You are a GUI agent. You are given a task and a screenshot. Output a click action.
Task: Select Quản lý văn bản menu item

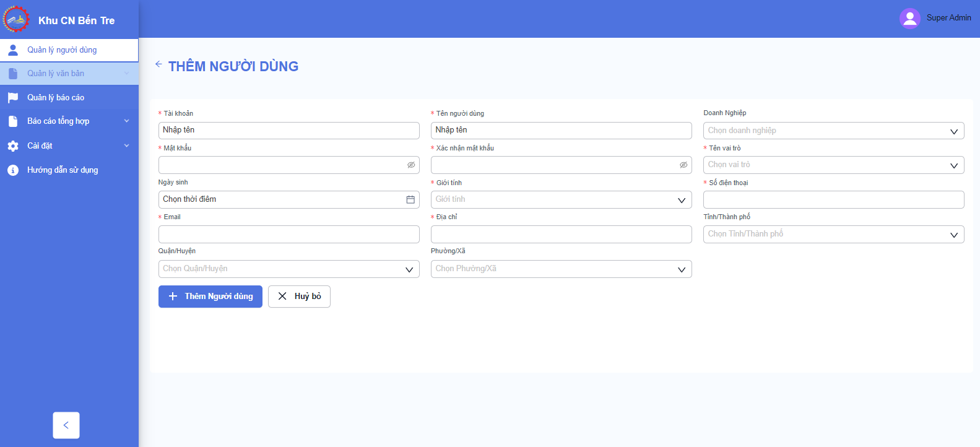(69, 74)
